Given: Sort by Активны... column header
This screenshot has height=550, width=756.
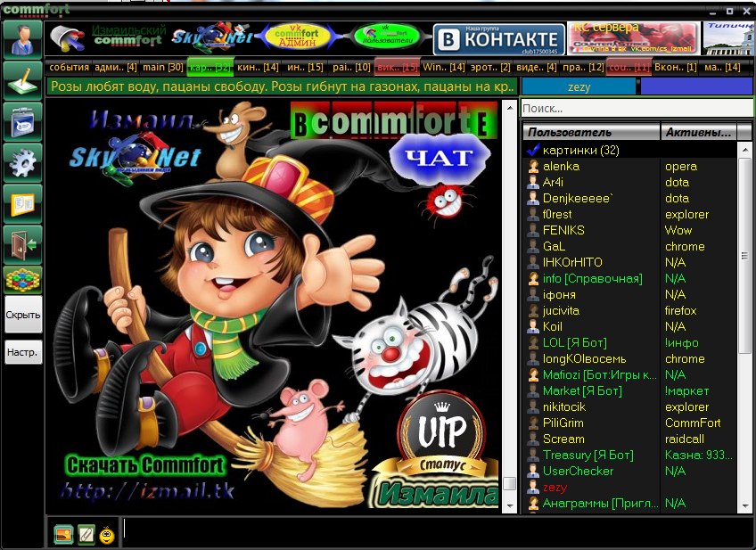Looking at the screenshot, I should 698,132.
